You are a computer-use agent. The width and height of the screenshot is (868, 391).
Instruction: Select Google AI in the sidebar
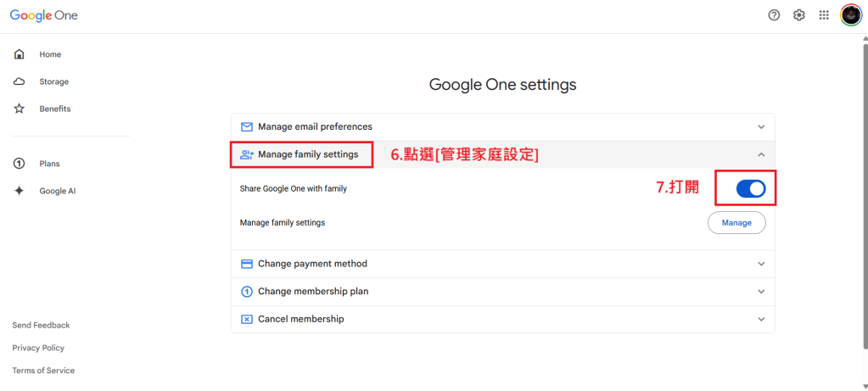57,191
